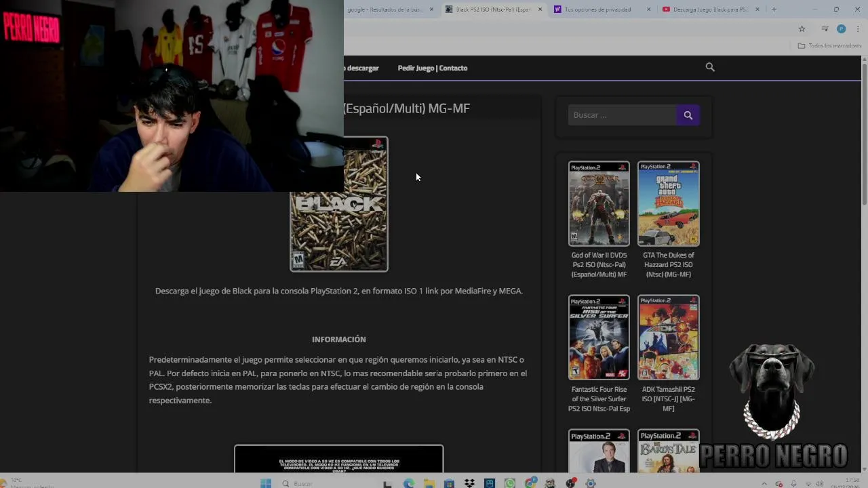The height and width of the screenshot is (488, 868).
Task: Open the Settings gear in the taskbar
Action: pos(591,483)
